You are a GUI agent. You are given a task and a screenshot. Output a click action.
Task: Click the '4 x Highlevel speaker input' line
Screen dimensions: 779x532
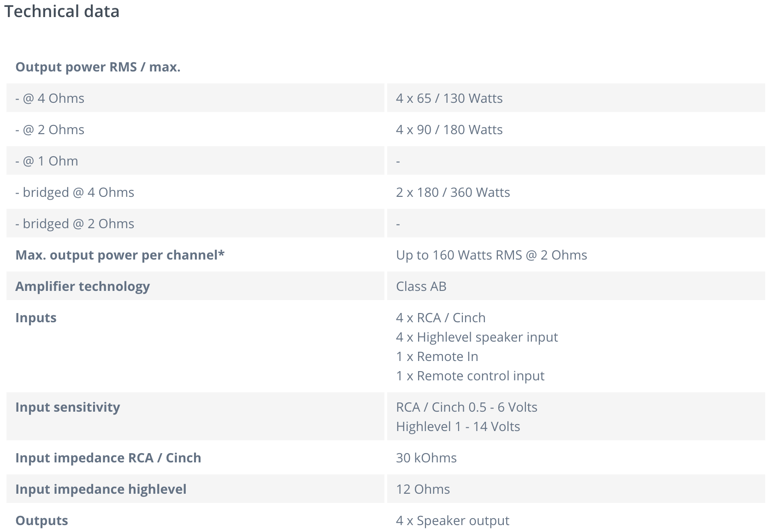coord(477,337)
